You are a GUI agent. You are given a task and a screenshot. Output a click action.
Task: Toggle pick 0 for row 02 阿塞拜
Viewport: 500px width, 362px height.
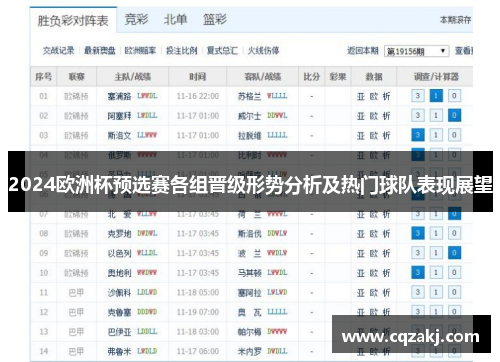[454, 116]
